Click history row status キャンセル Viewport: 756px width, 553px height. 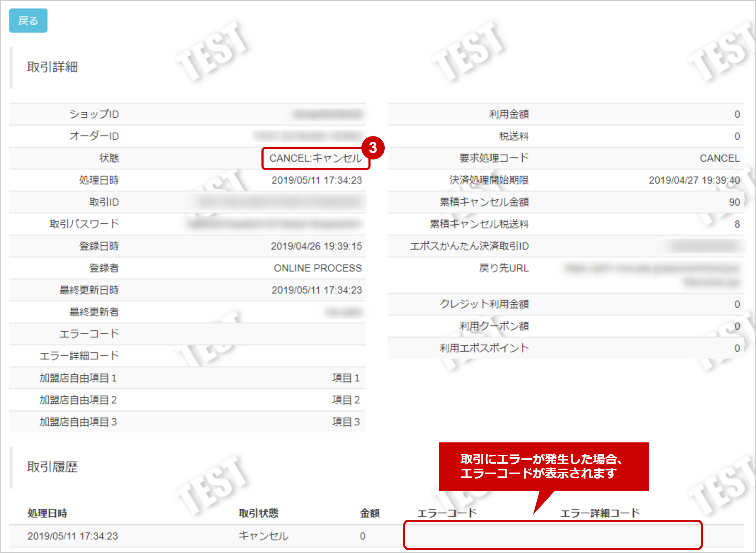(264, 536)
